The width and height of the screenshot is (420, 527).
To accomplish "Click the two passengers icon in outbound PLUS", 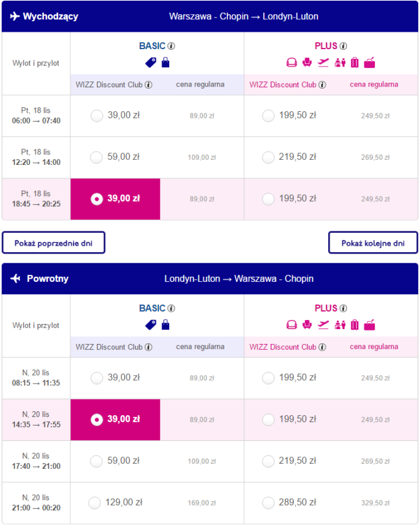I will (x=340, y=63).
